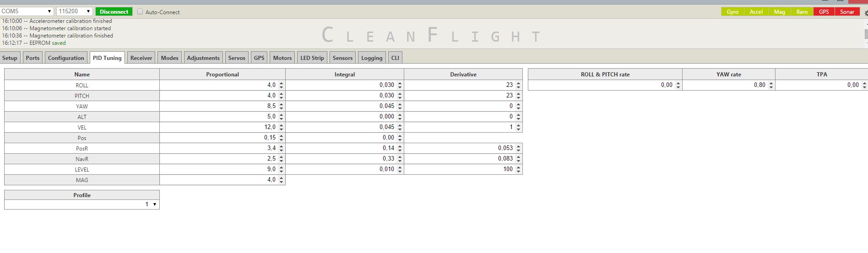Open the Motors tab
Image resolution: width=868 pixels, height=253 pixels.
[x=282, y=58]
